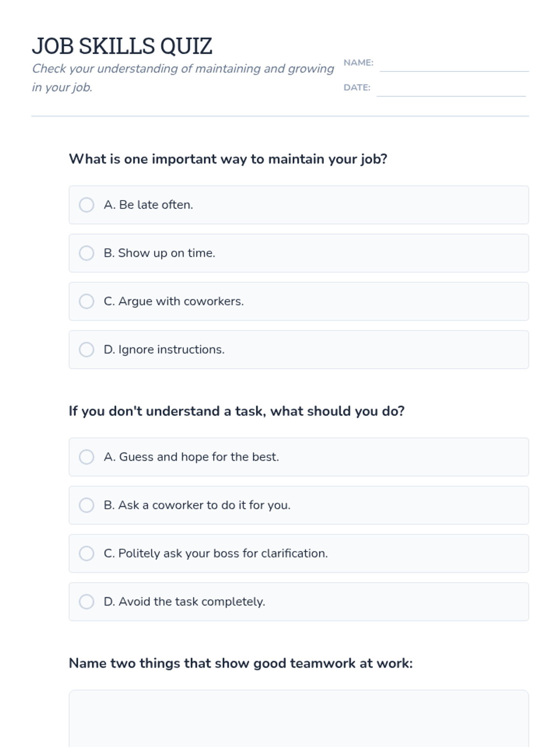560x747 pixels.
Task: Select 'Argue with coworkers' radio button
Action: coord(86,301)
